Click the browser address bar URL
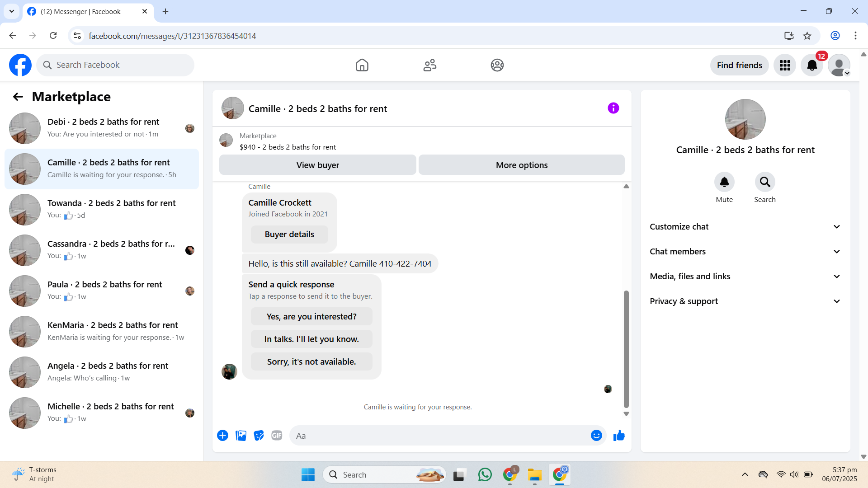 (x=172, y=36)
